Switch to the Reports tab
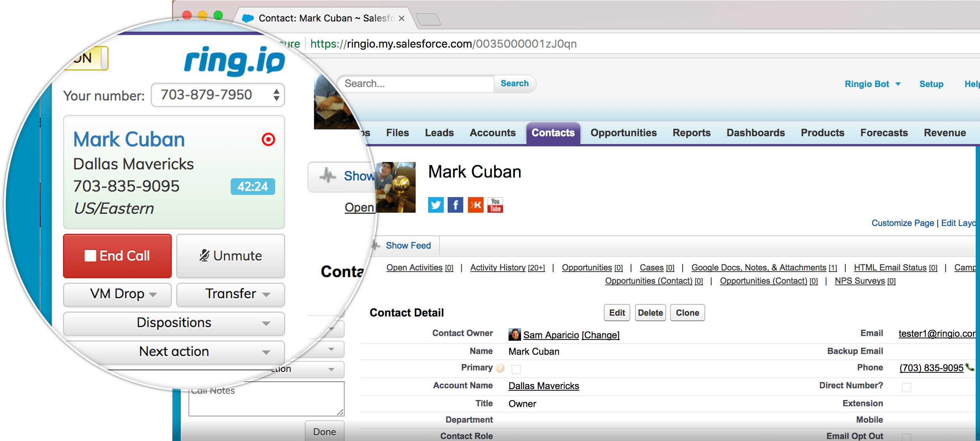This screenshot has height=441, width=980. (x=691, y=133)
